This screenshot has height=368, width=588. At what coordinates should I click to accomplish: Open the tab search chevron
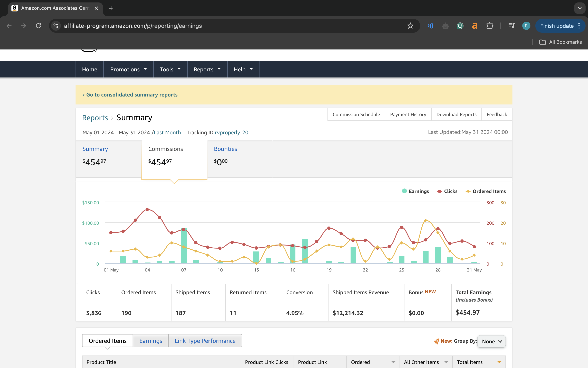click(580, 8)
